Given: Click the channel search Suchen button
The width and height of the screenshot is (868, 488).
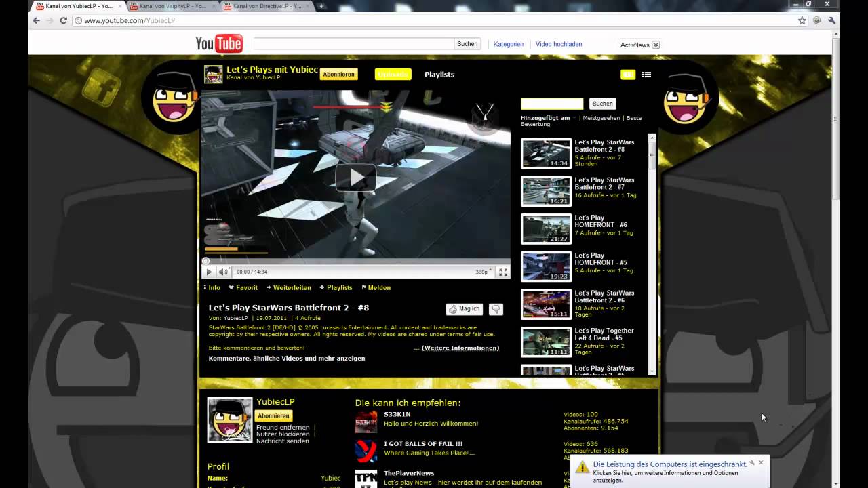Looking at the screenshot, I should coord(602,104).
